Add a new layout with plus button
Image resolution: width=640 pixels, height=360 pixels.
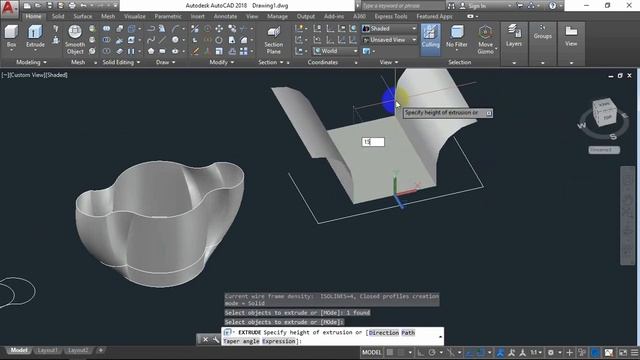coord(100,350)
